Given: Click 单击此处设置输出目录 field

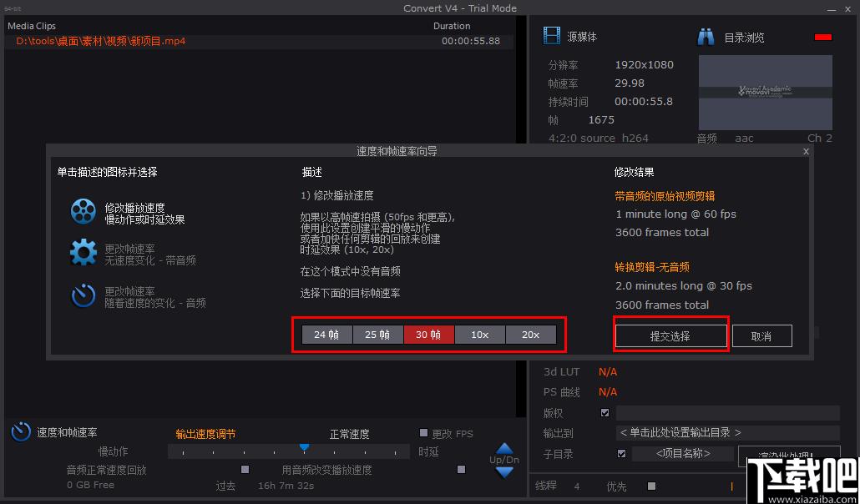Looking at the screenshot, I should pyautogui.click(x=727, y=433).
